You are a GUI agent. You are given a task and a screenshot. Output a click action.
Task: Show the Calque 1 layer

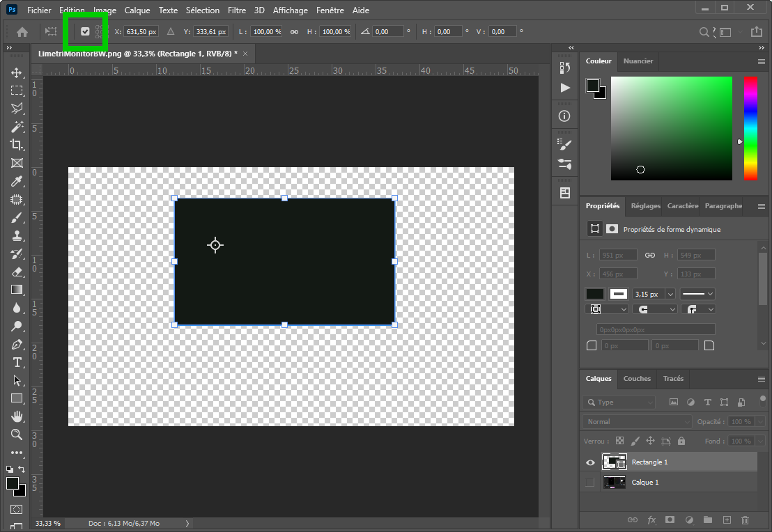[590, 482]
